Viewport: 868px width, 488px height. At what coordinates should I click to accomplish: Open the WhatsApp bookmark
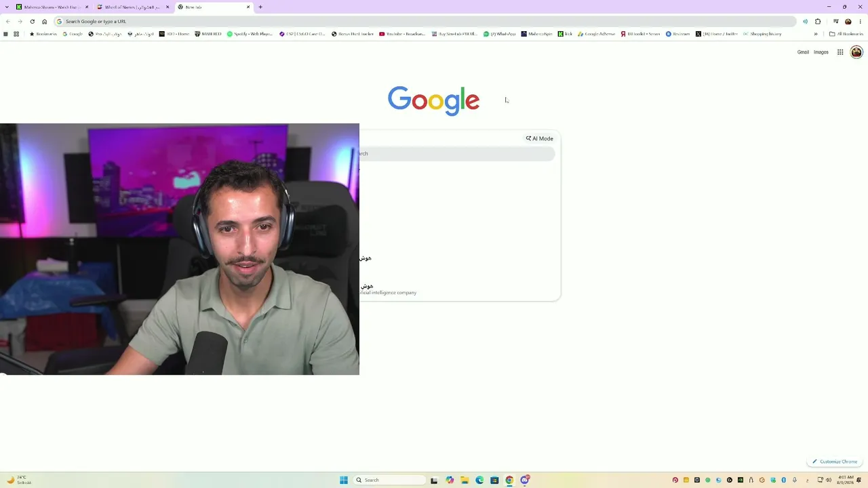tap(500, 34)
